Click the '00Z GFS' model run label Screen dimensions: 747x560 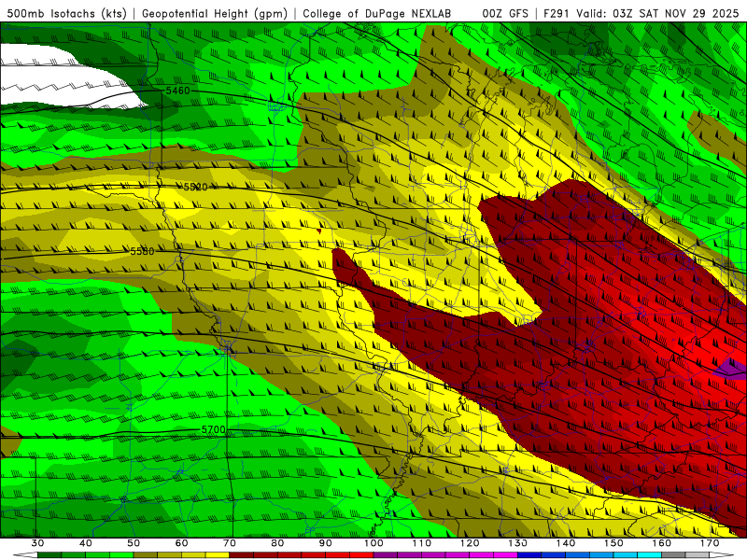[x=505, y=13]
